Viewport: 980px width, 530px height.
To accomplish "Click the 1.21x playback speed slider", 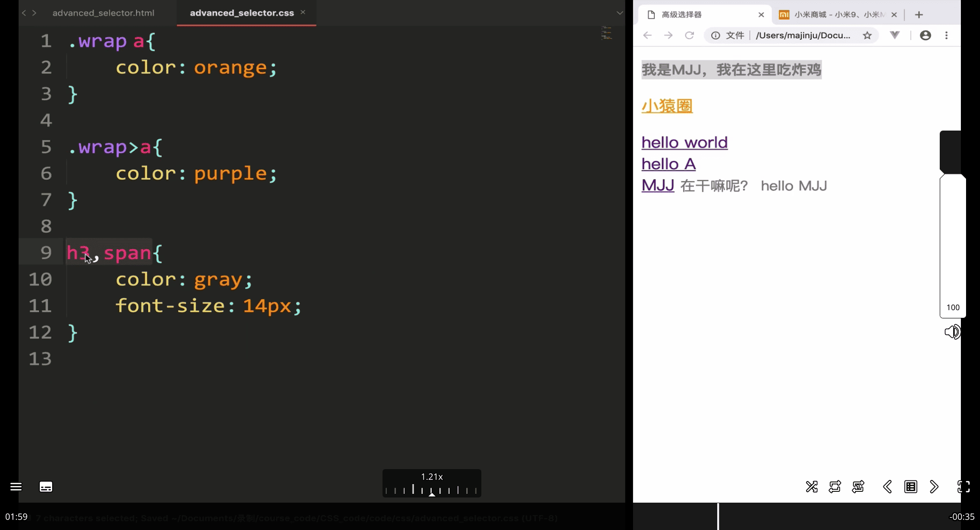I will click(432, 484).
